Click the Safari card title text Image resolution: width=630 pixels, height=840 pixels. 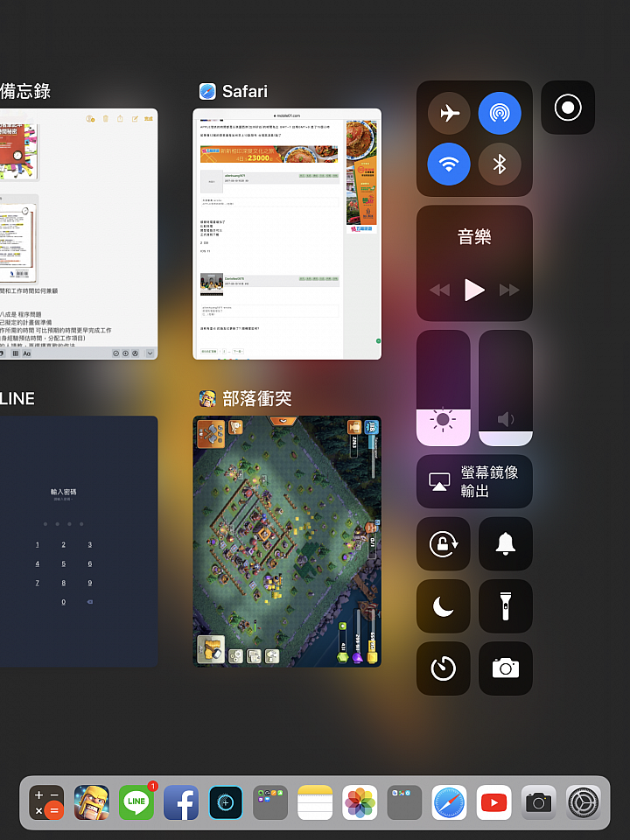tap(245, 92)
